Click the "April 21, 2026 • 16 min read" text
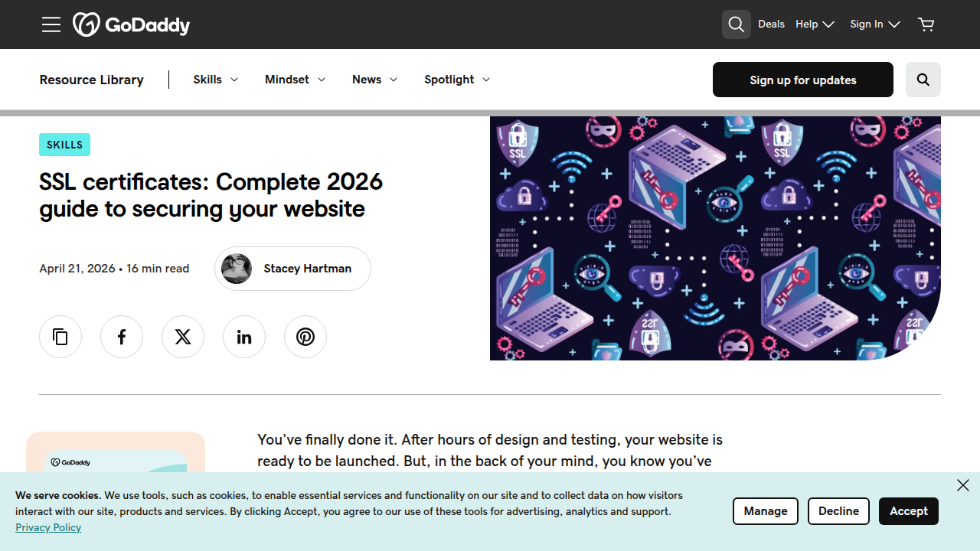 click(114, 269)
